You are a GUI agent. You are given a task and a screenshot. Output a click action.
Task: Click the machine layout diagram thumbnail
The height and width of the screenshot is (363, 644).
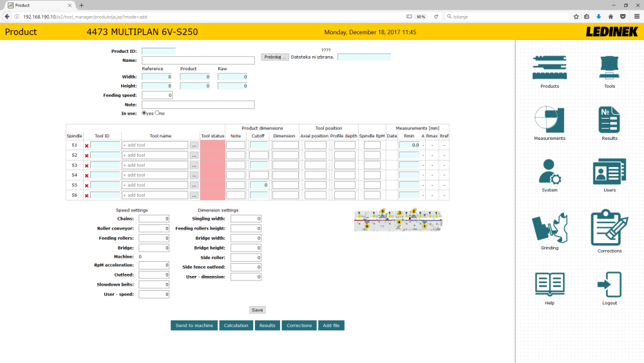pyautogui.click(x=398, y=220)
